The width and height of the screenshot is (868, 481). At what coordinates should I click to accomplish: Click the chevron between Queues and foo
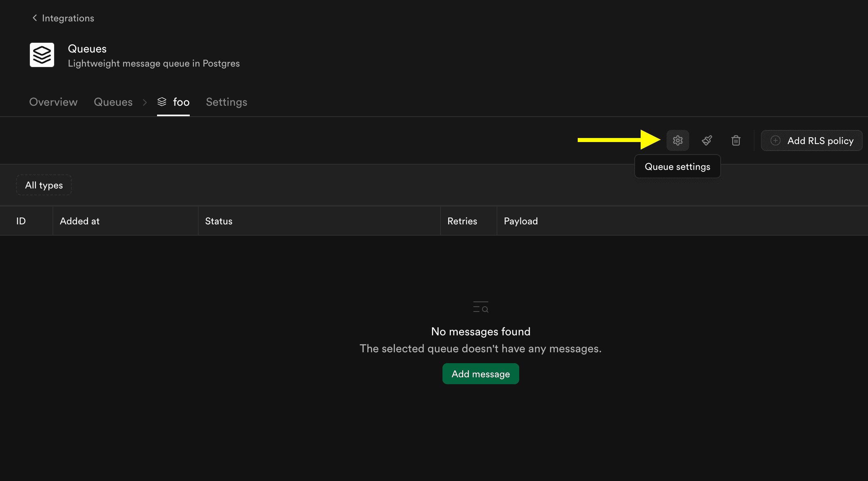click(x=145, y=102)
